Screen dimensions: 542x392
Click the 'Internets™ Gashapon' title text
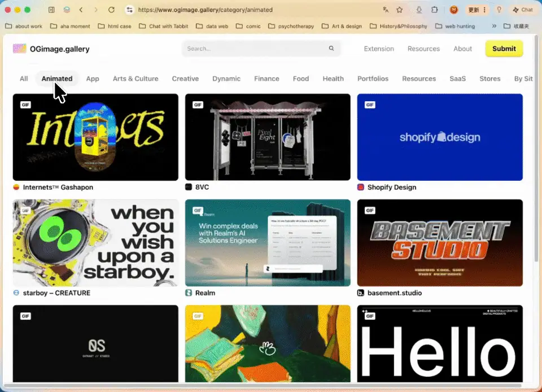[58, 187]
